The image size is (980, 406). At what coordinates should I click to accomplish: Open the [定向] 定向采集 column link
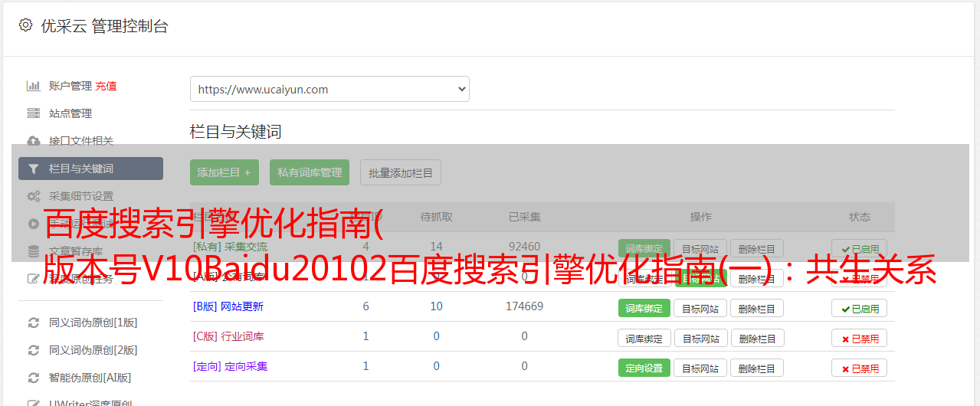[230, 366]
